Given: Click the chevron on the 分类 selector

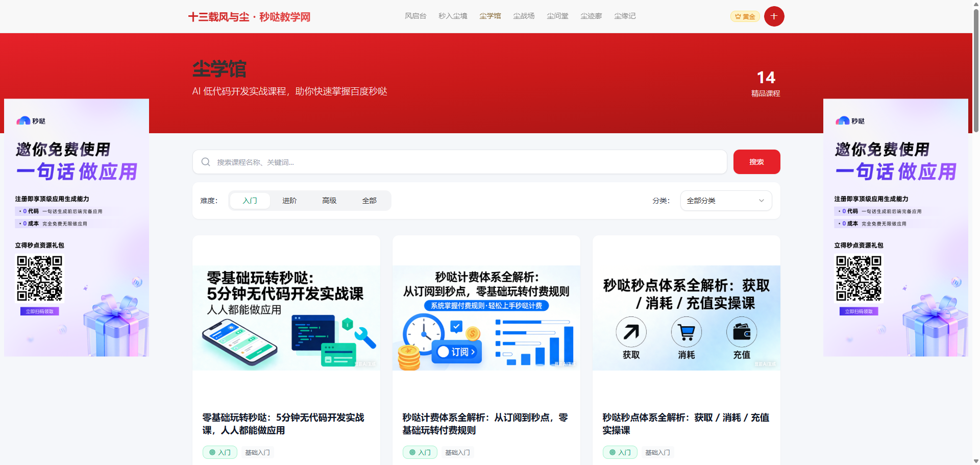Looking at the screenshot, I should (761, 201).
